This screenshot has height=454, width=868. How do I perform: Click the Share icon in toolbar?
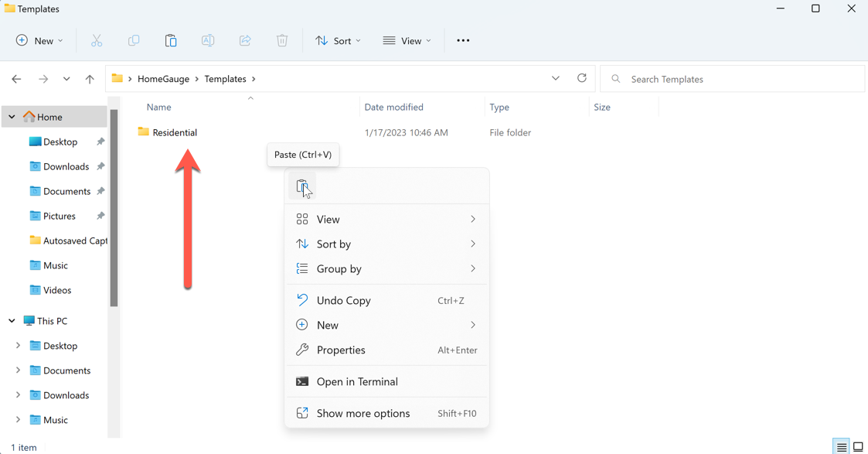point(245,41)
